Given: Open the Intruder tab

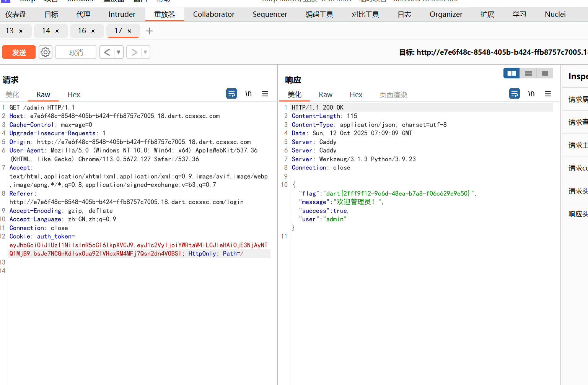Looking at the screenshot, I should coord(122,15).
